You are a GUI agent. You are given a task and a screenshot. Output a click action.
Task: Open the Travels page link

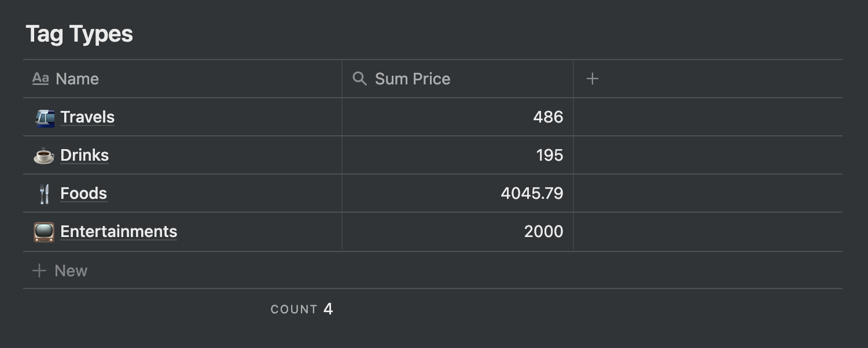tap(87, 117)
